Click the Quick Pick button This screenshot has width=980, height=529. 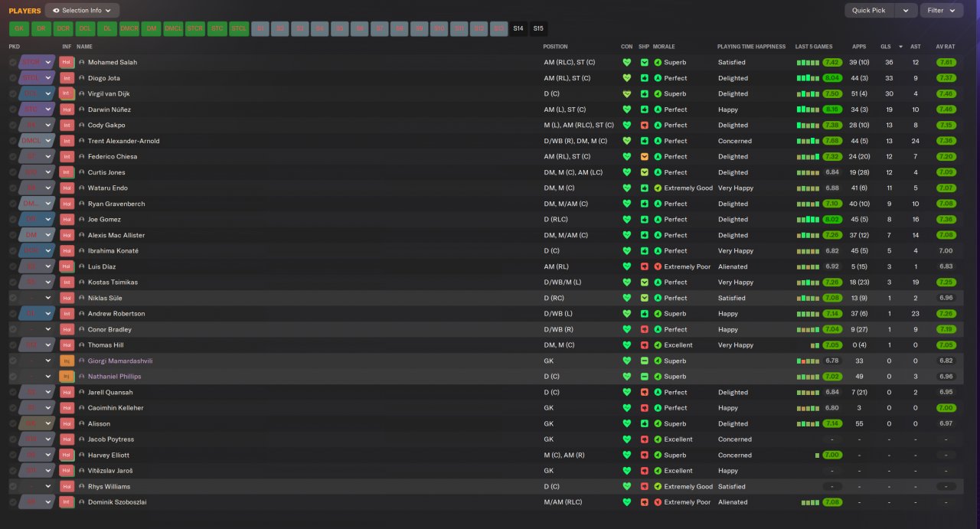(x=871, y=11)
